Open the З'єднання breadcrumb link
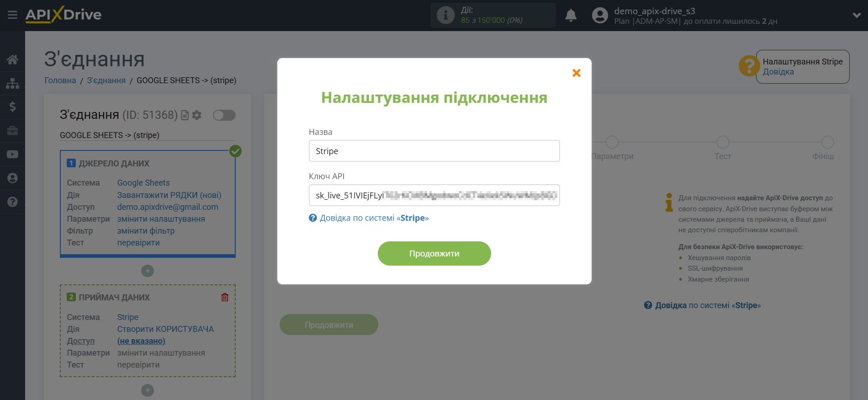Image resolution: width=868 pixels, height=400 pixels. coord(106,80)
